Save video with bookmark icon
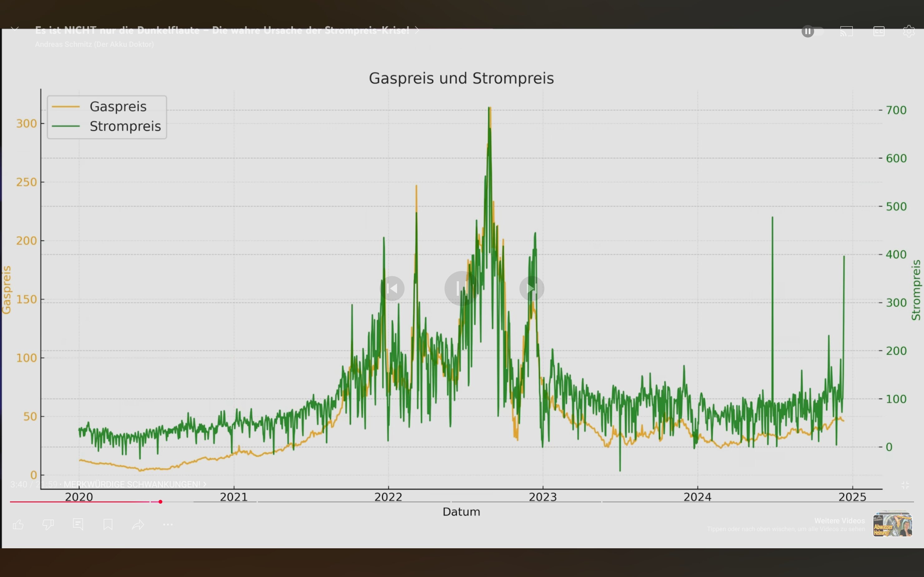924x577 pixels. [x=108, y=524]
